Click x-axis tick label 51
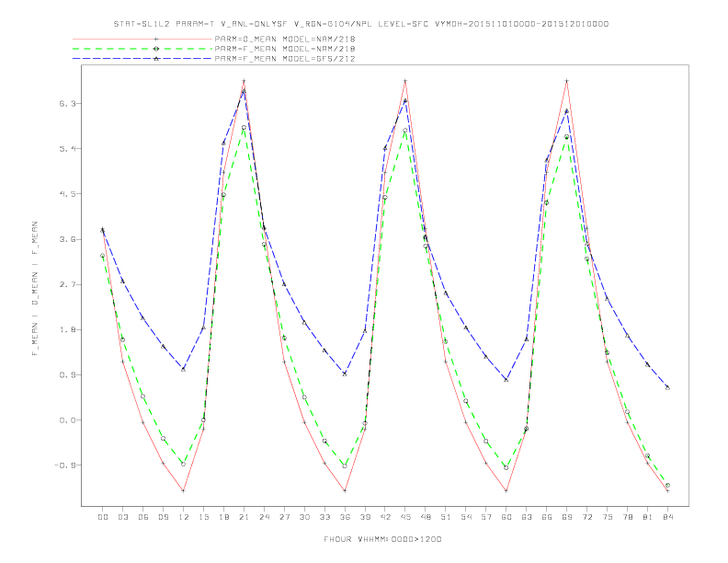 click(x=446, y=517)
